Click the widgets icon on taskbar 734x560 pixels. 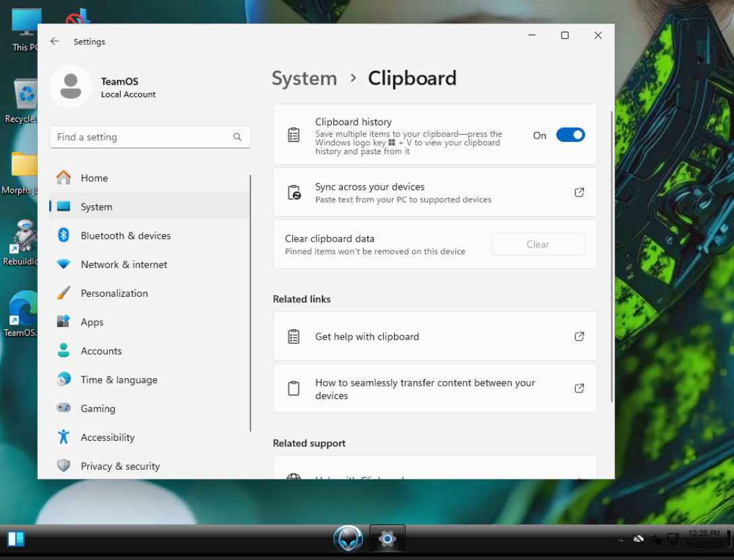coord(15,539)
